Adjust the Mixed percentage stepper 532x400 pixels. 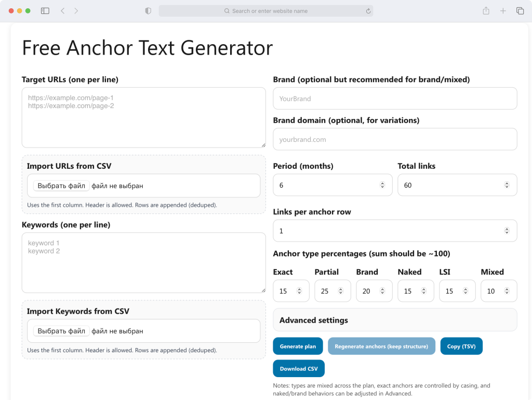(507, 291)
